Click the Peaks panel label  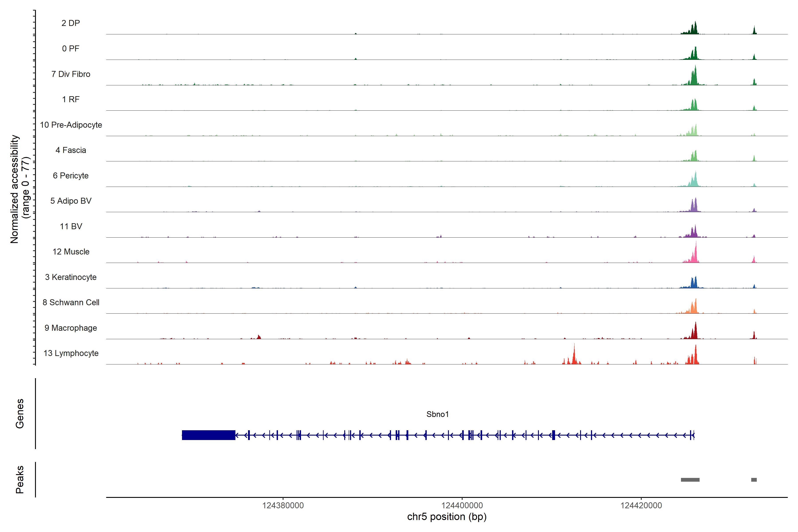point(20,479)
